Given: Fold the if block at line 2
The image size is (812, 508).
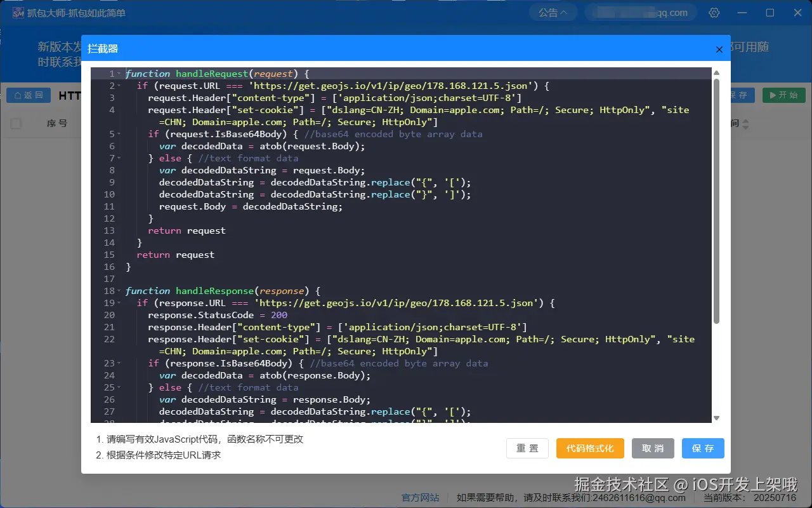Looking at the screenshot, I should coord(119,86).
